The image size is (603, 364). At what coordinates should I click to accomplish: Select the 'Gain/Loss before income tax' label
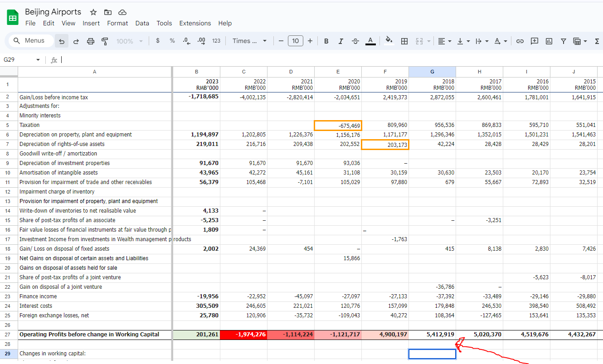point(53,97)
